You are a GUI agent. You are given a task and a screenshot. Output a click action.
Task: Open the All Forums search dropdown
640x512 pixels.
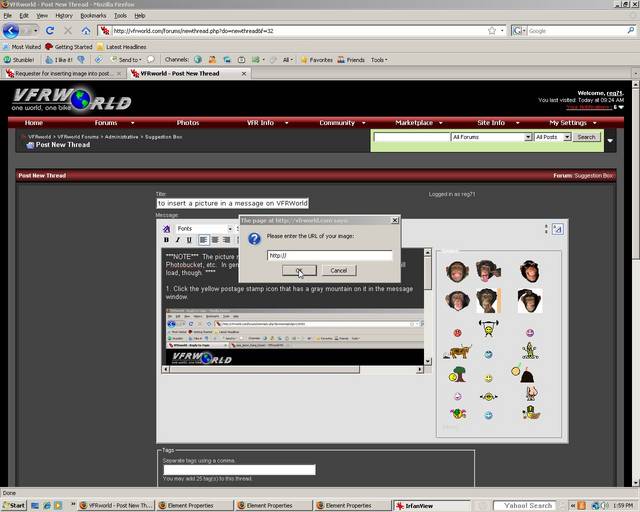tap(491, 137)
